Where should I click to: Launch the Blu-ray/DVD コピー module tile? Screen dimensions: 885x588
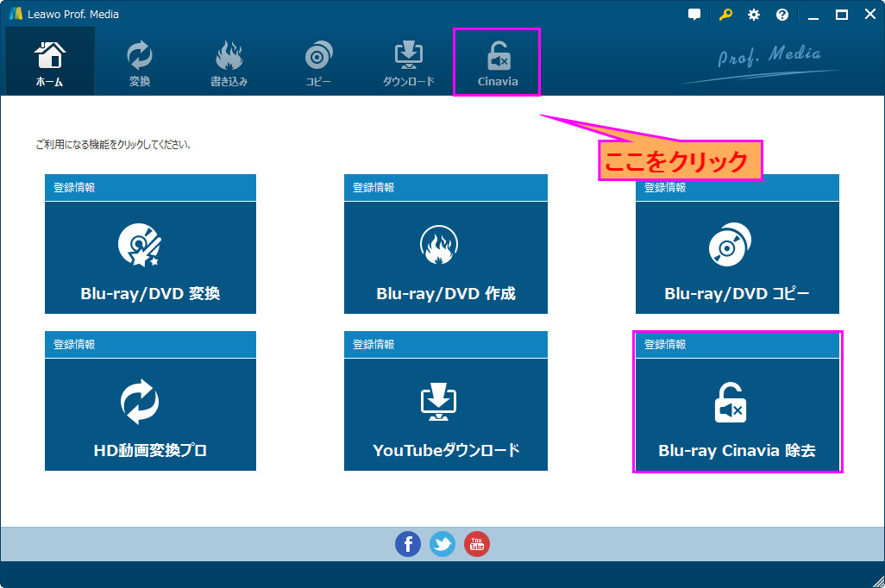(x=737, y=258)
